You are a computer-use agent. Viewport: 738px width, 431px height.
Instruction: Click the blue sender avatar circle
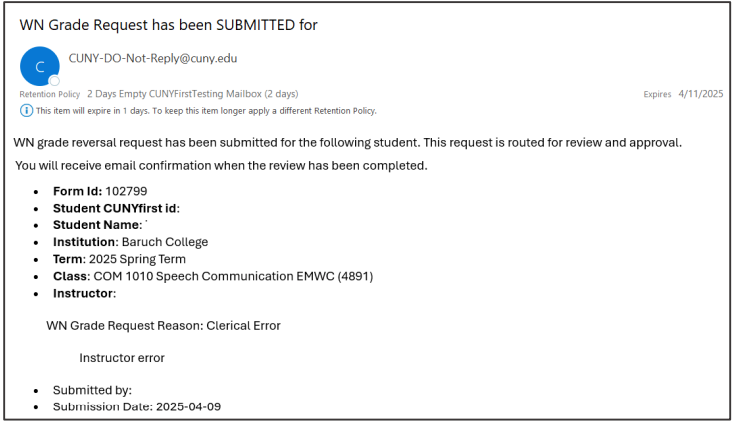tap(40, 66)
